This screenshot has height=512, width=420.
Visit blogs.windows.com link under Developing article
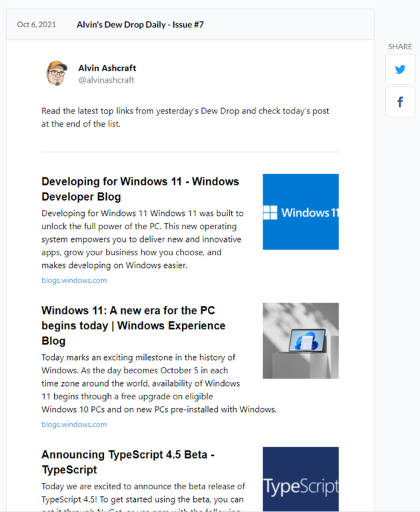point(74,280)
